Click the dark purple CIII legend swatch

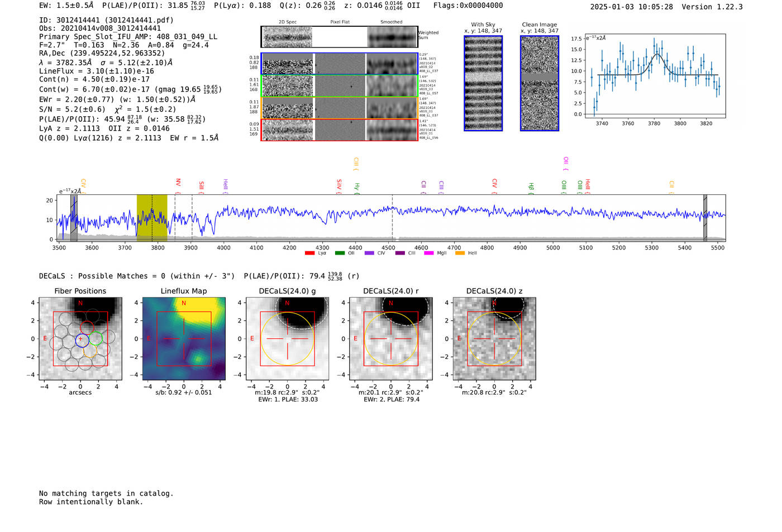[x=400, y=253]
